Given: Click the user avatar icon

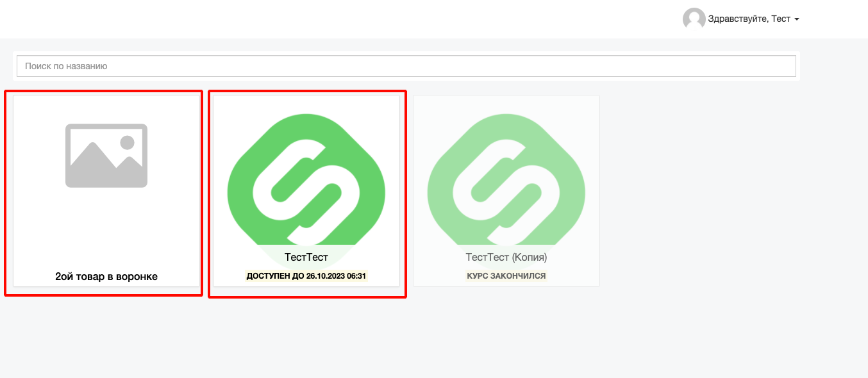Looking at the screenshot, I should [x=694, y=19].
